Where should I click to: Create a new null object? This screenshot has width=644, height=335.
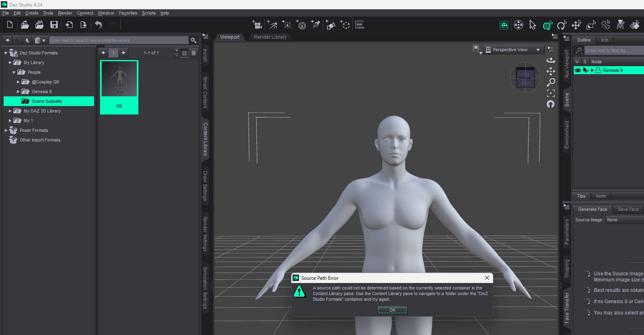click(345, 25)
